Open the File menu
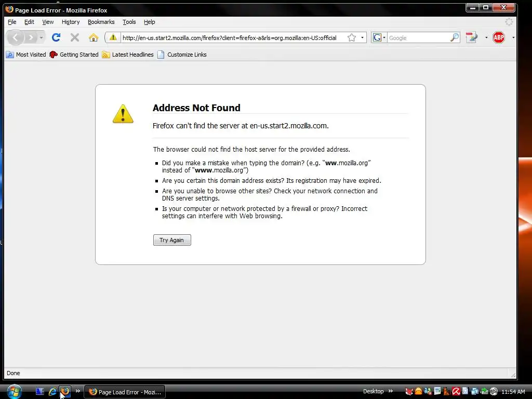The height and width of the screenshot is (399, 532). (12, 22)
